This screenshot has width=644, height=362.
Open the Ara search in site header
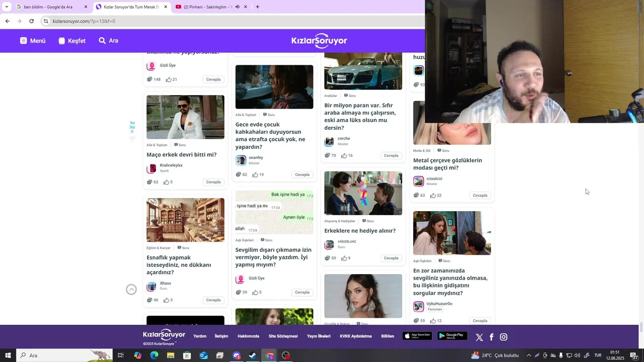click(108, 41)
